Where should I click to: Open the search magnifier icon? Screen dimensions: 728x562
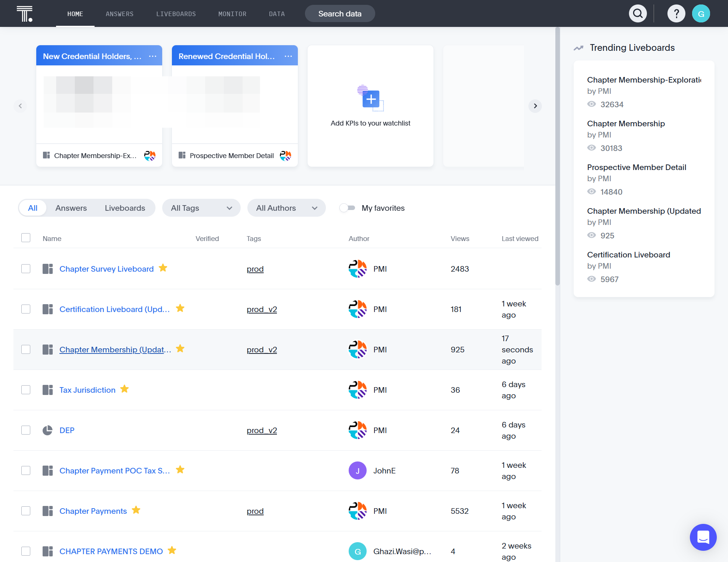638,14
